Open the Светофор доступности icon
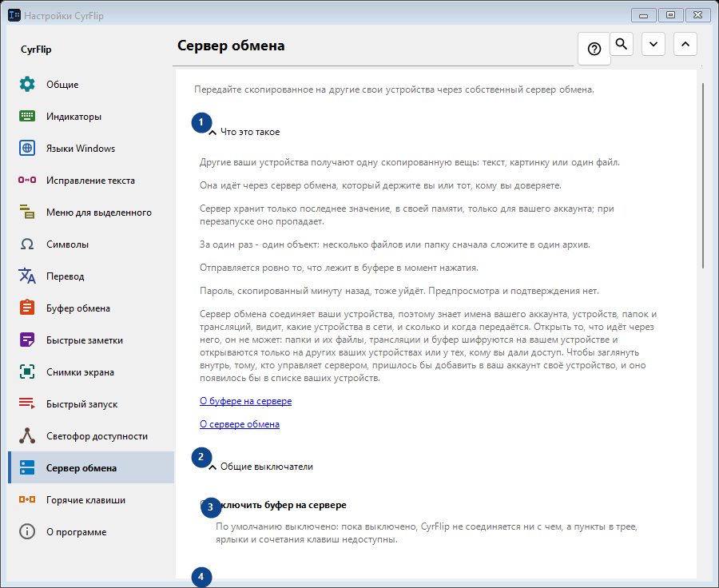Image resolution: width=719 pixels, height=588 pixels. pos(27,435)
